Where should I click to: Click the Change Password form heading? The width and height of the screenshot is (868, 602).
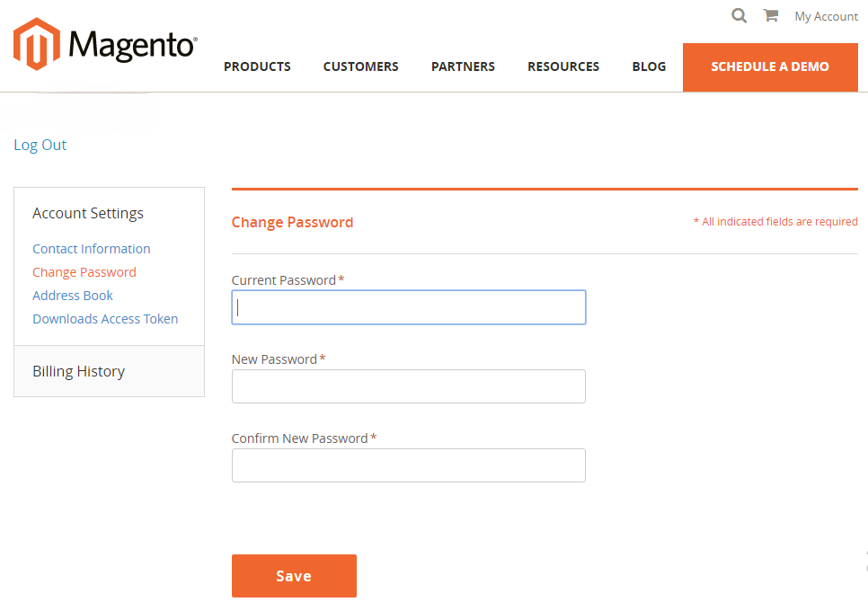[292, 223]
